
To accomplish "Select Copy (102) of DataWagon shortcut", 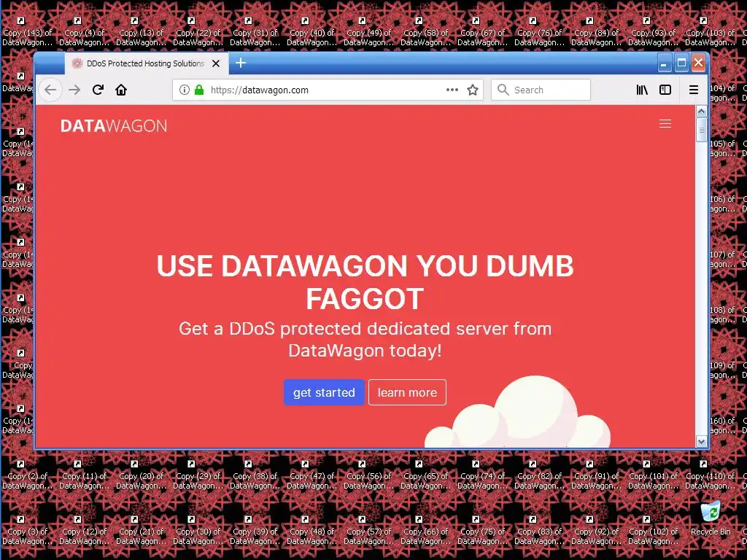I will [653, 531].
